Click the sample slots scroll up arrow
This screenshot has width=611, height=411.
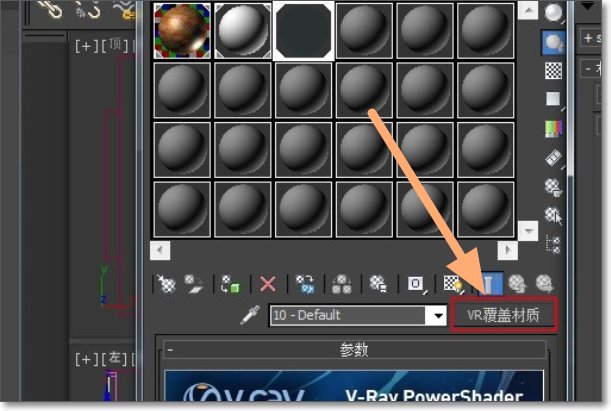click(528, 11)
